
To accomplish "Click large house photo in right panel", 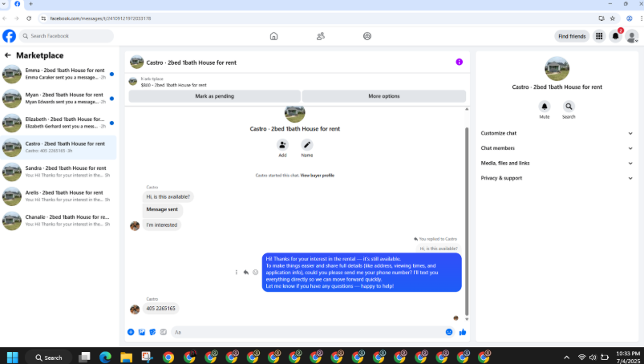I will pos(557,68).
